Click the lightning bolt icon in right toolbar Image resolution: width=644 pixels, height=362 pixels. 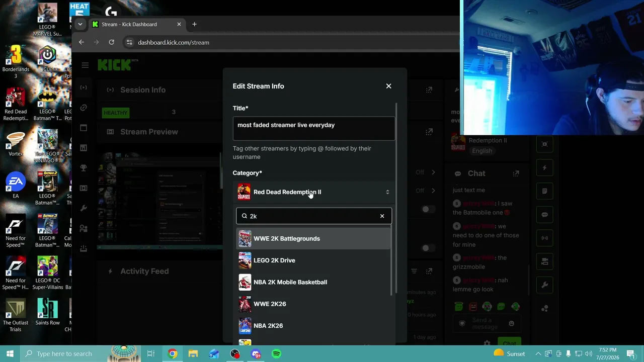(544, 167)
